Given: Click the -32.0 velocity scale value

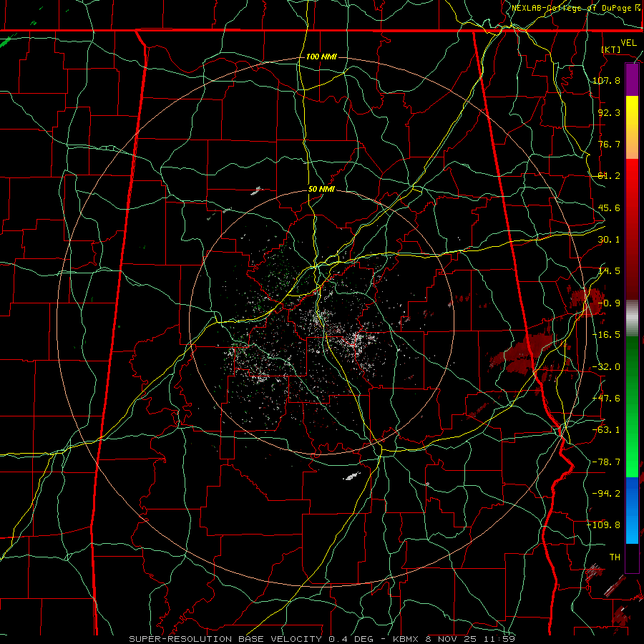Looking at the screenshot, I should click(606, 367).
